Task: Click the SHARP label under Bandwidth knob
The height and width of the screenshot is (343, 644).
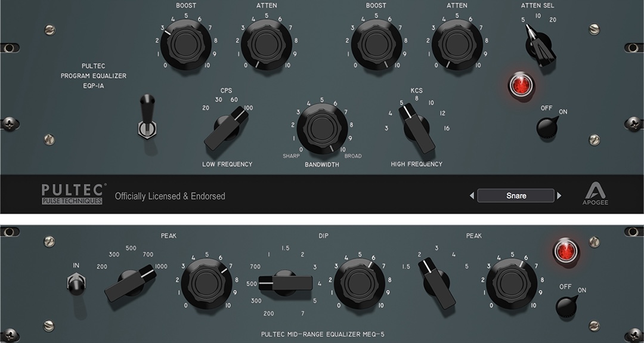Action: tap(291, 156)
